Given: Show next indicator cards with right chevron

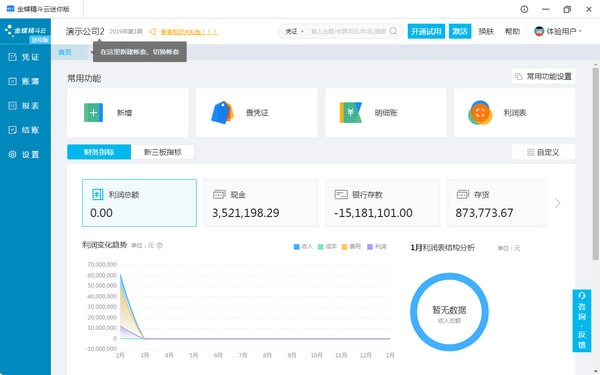Looking at the screenshot, I should (x=558, y=203).
